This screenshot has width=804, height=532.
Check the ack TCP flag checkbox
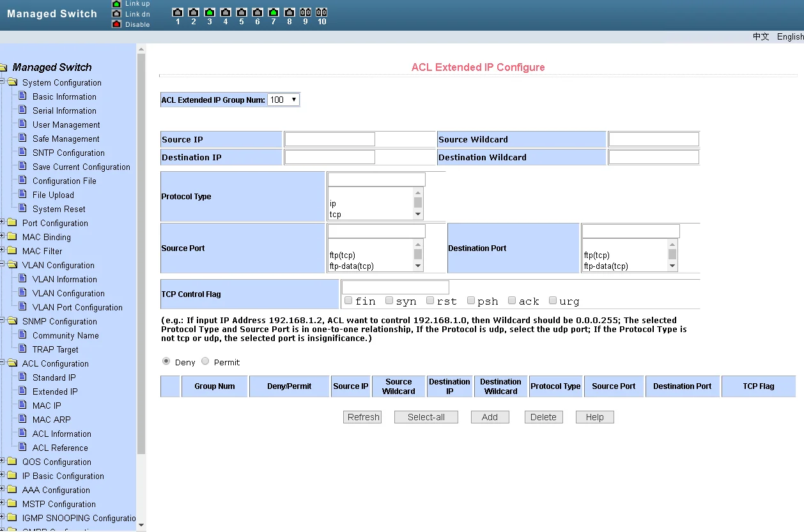512,300
